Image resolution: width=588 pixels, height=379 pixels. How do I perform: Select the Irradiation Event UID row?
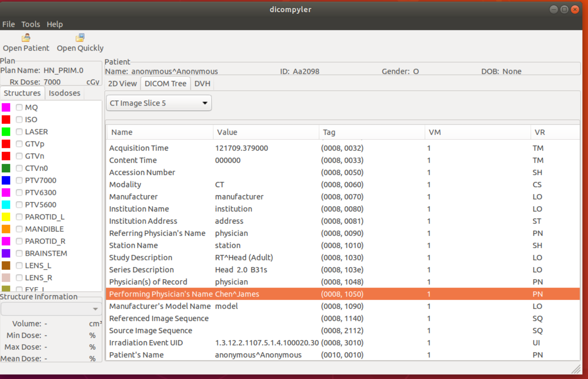click(343, 343)
